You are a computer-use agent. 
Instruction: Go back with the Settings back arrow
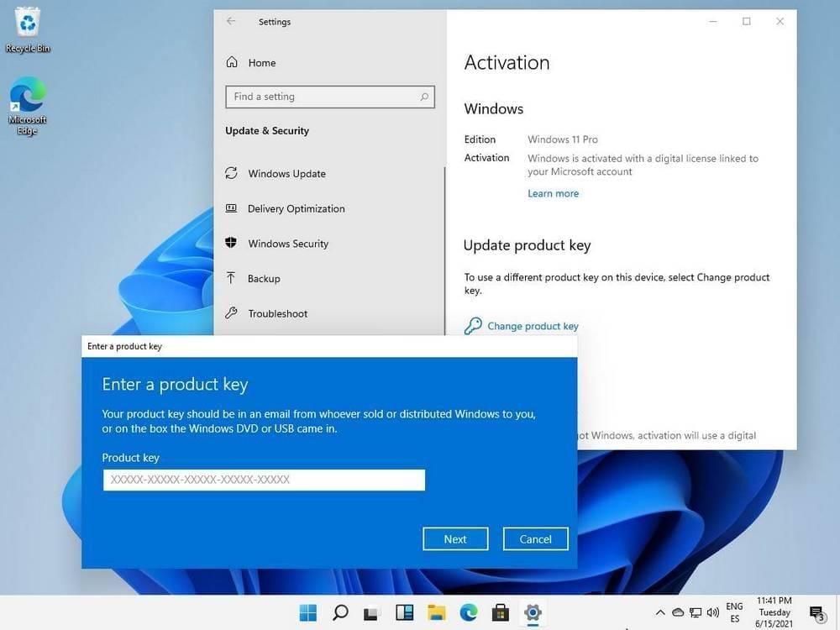pyautogui.click(x=231, y=22)
